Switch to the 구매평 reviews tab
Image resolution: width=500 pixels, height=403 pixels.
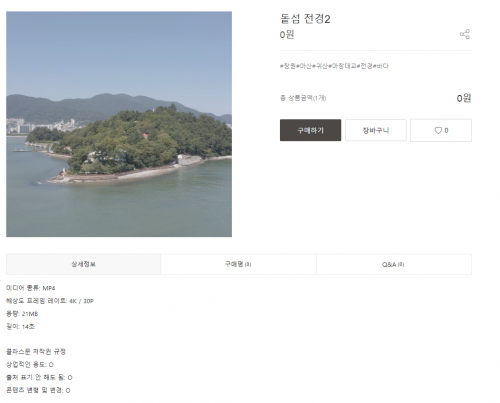click(238, 264)
